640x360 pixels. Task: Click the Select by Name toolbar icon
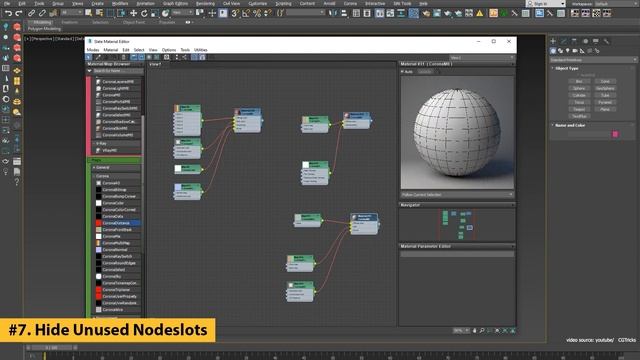(99, 13)
